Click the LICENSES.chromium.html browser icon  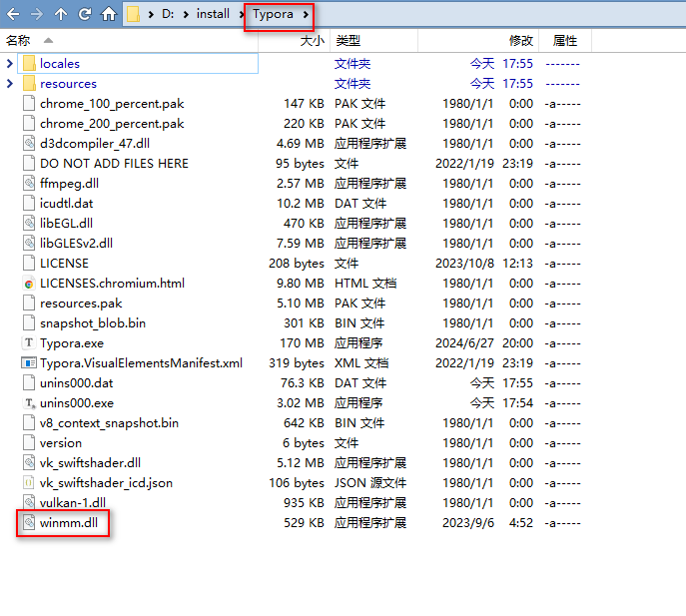point(29,284)
